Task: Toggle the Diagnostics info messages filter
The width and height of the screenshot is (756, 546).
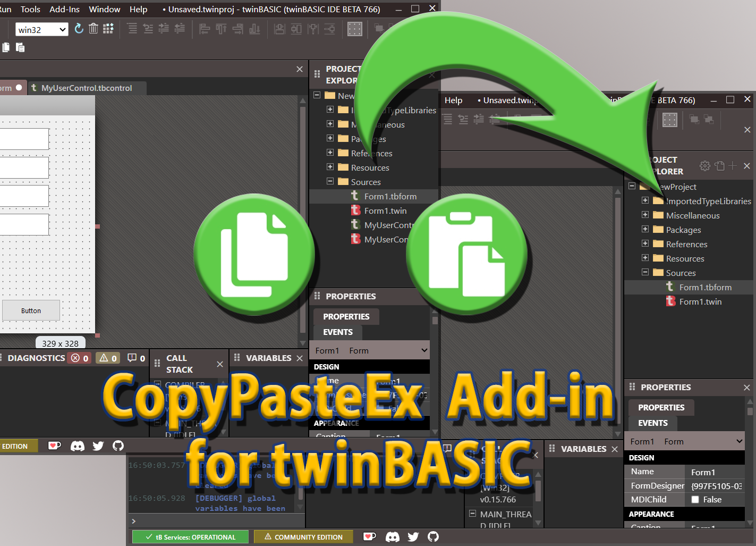Action: coord(137,358)
